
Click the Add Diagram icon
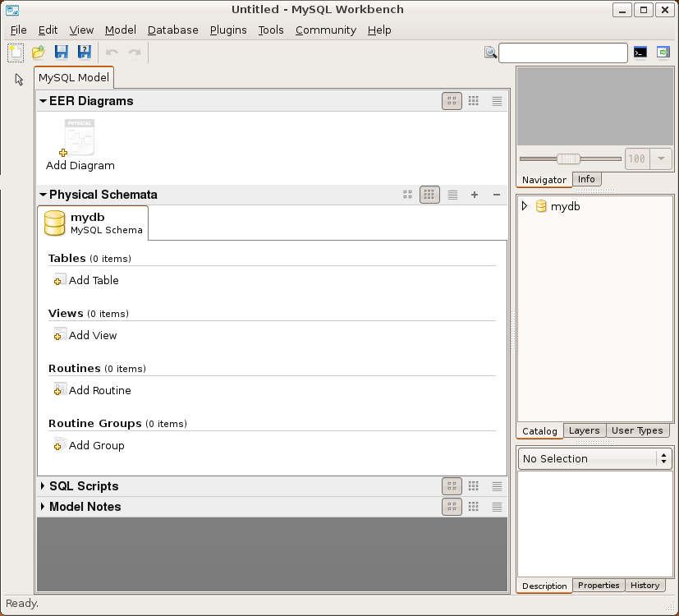coord(80,138)
